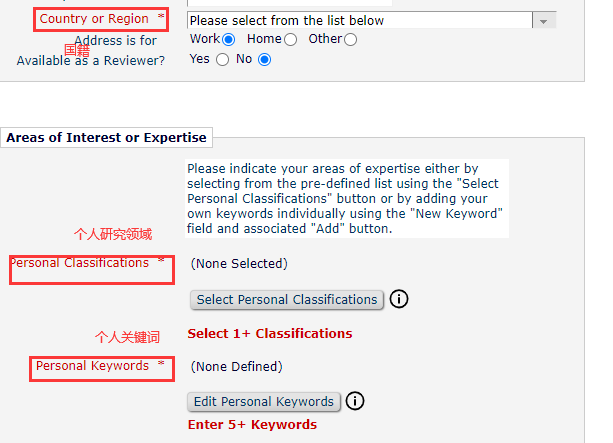Choose No for Available as a Reviewer
This screenshot has height=443, width=613.
tap(265, 59)
